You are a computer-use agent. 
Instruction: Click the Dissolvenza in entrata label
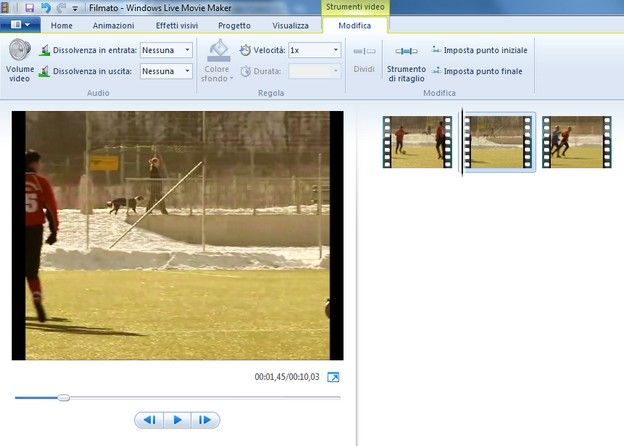(x=95, y=50)
